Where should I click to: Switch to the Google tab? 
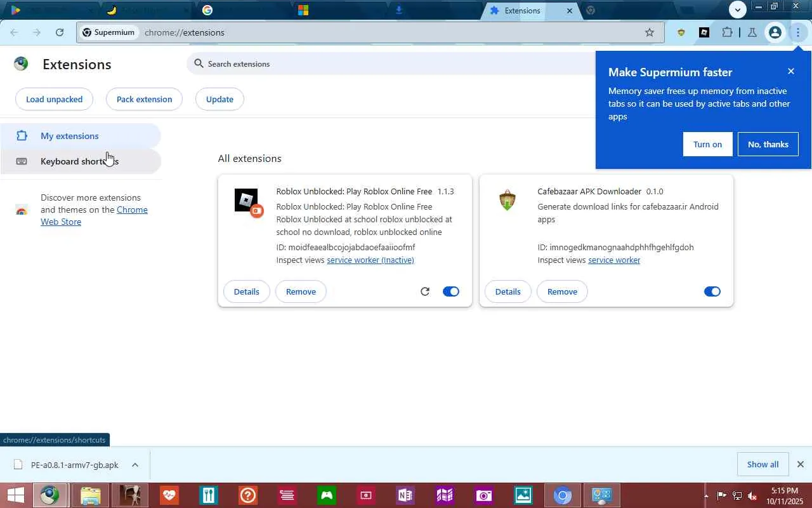pos(244,10)
